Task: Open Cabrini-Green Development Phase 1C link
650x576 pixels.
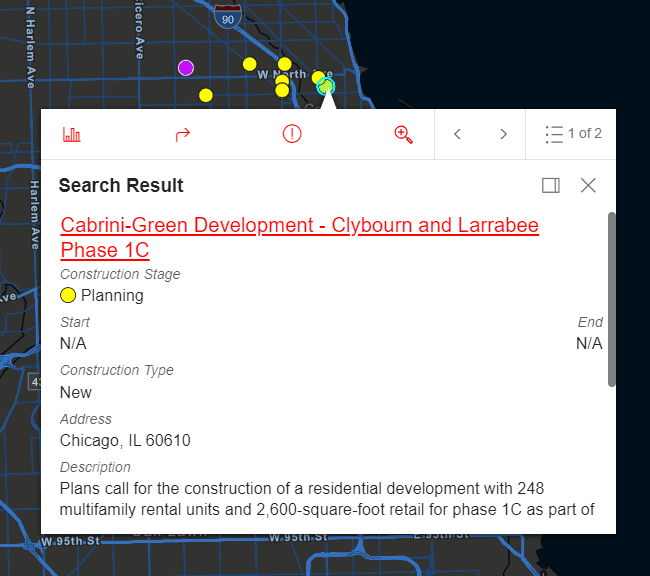Action: click(x=299, y=237)
